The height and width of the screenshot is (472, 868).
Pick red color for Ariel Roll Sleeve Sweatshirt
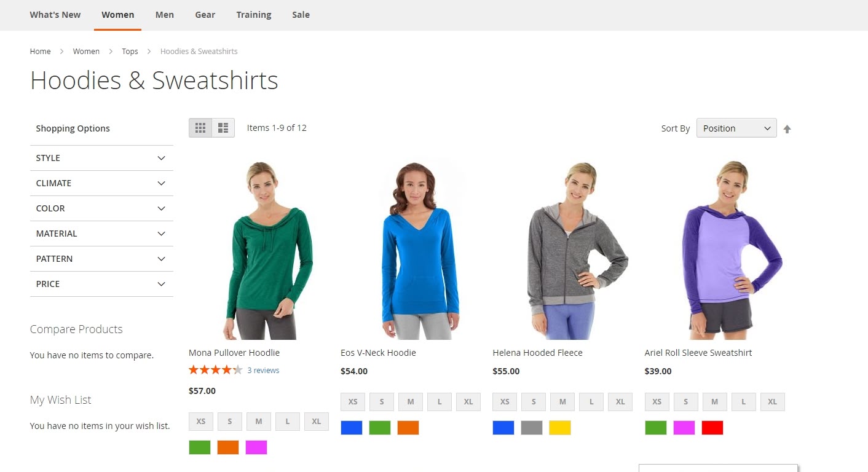pos(712,428)
